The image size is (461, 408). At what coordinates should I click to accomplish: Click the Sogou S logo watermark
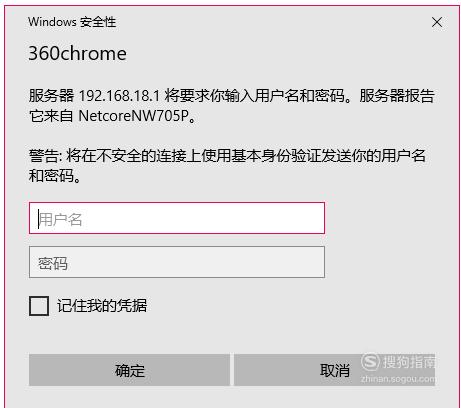click(x=370, y=362)
